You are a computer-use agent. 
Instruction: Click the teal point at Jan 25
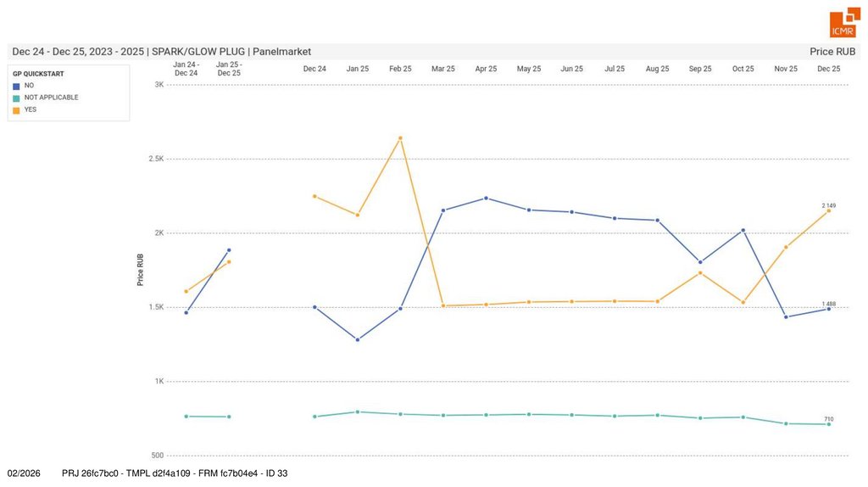coord(358,411)
